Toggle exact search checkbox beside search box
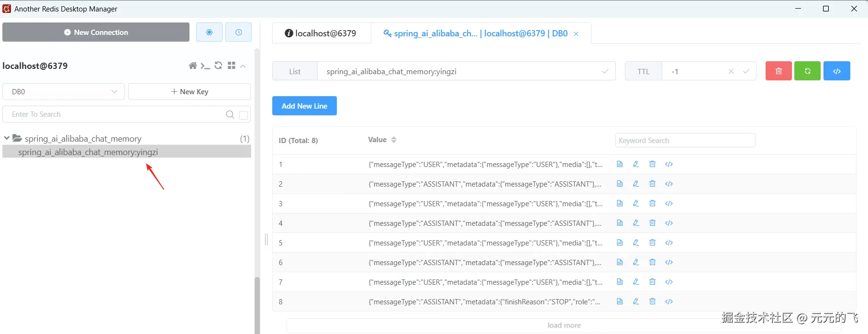This screenshot has height=334, width=868. point(244,115)
